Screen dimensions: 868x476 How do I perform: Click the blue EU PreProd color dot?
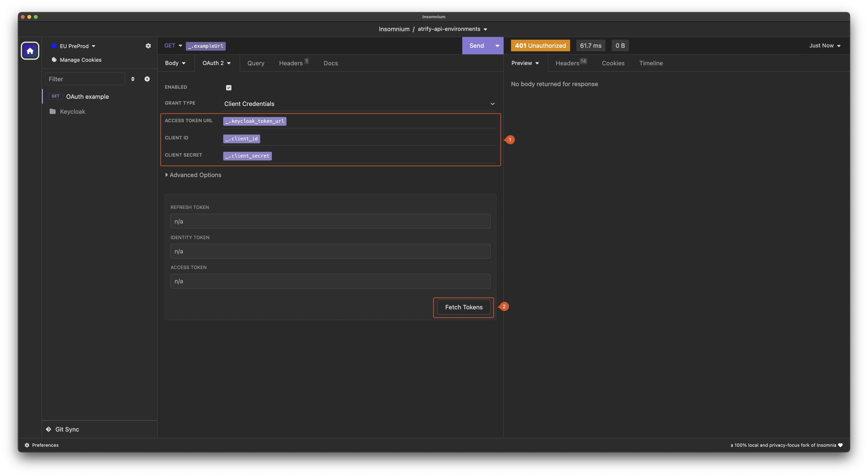(54, 46)
